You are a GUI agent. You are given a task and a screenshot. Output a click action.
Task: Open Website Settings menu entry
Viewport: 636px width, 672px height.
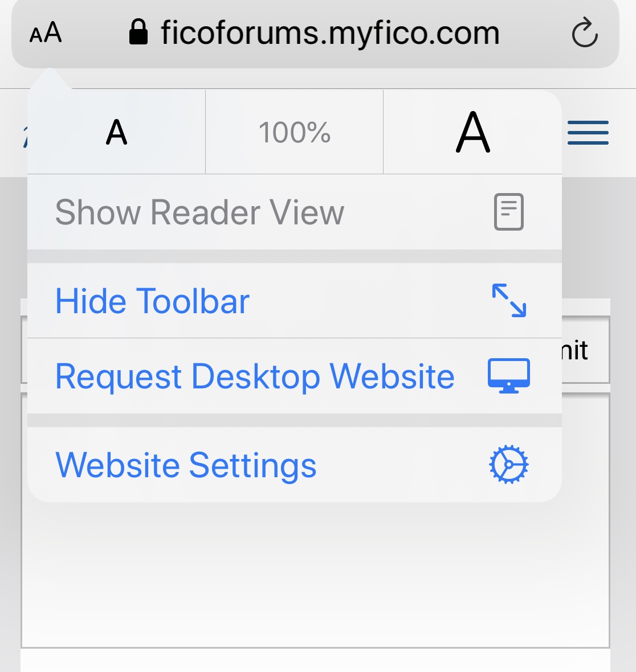[x=295, y=465]
